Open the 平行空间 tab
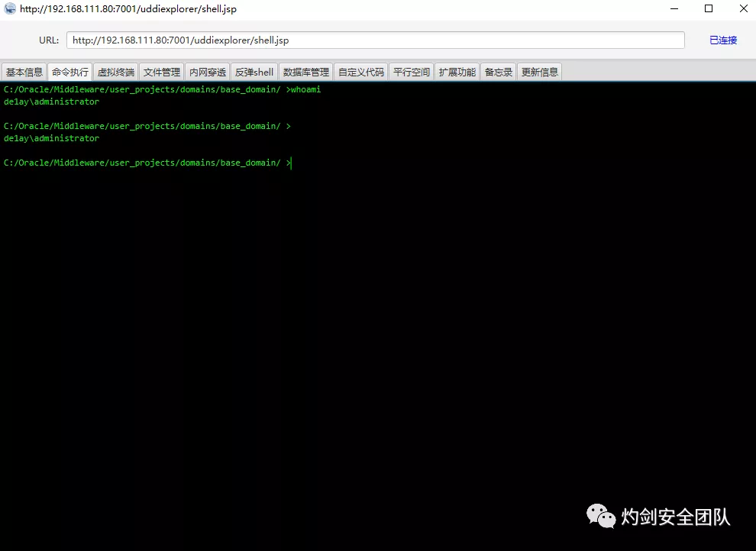 click(x=412, y=72)
